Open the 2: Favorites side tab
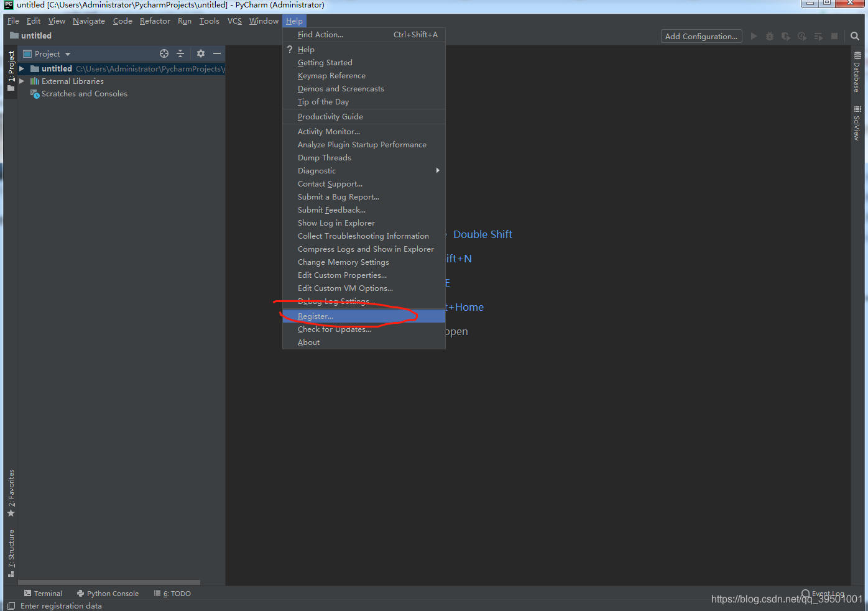The image size is (868, 611). click(11, 493)
